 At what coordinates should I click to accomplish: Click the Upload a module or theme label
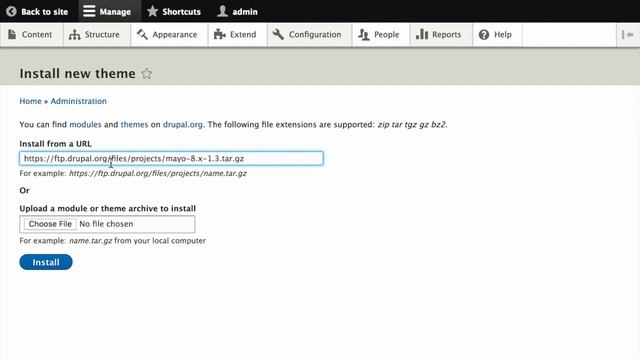pos(108,209)
